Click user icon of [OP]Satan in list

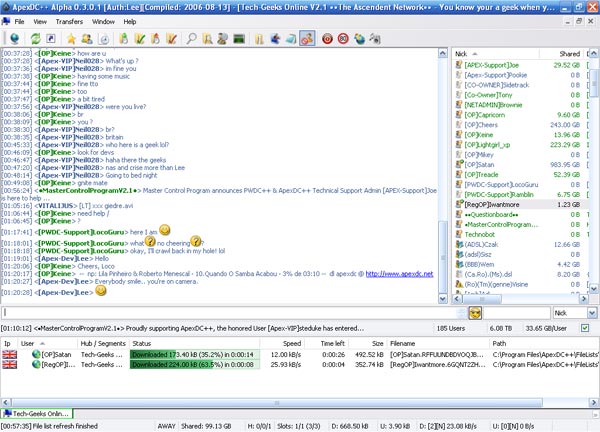coord(459,165)
